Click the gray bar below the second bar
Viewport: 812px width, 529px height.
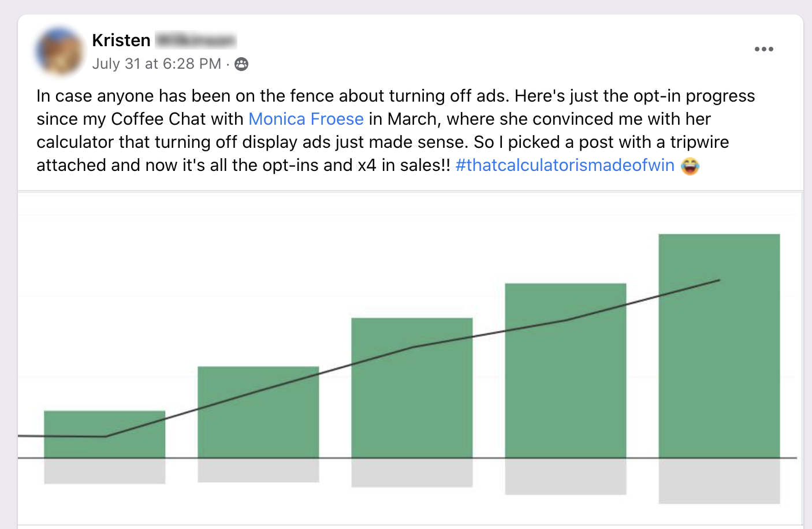pos(258,470)
